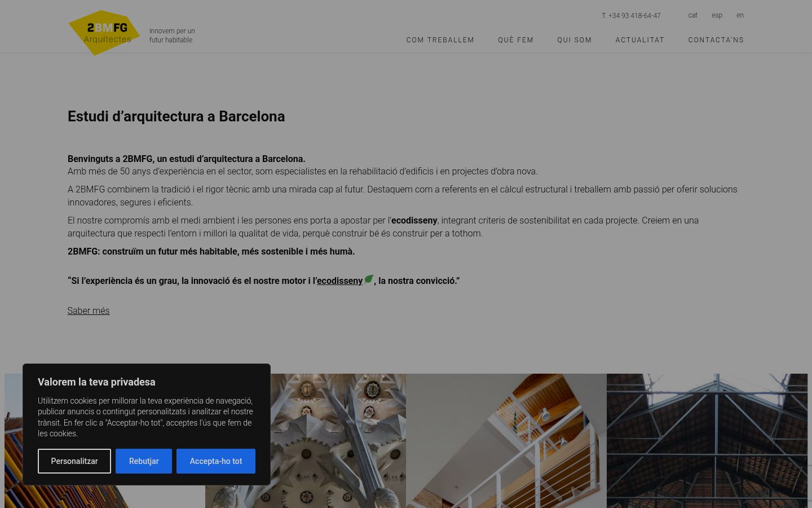Follow the Saber més link
Image resolution: width=812 pixels, height=508 pixels.
pyautogui.click(x=89, y=310)
